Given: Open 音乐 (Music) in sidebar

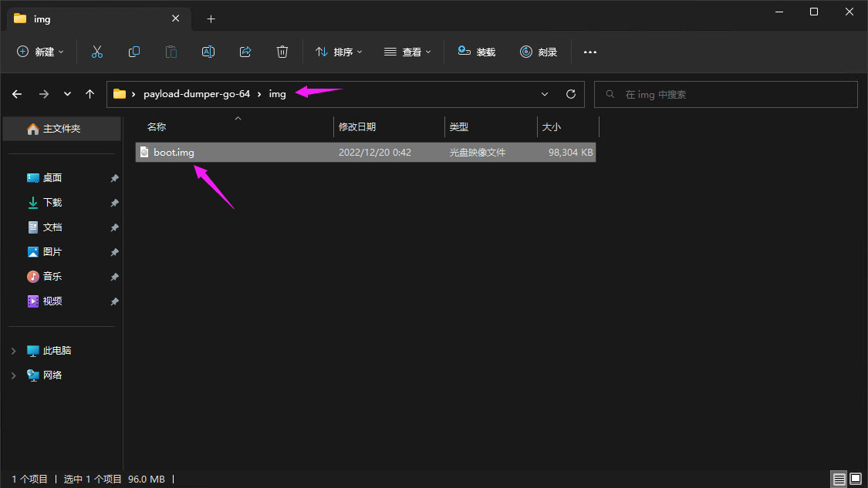Looking at the screenshot, I should (x=52, y=277).
